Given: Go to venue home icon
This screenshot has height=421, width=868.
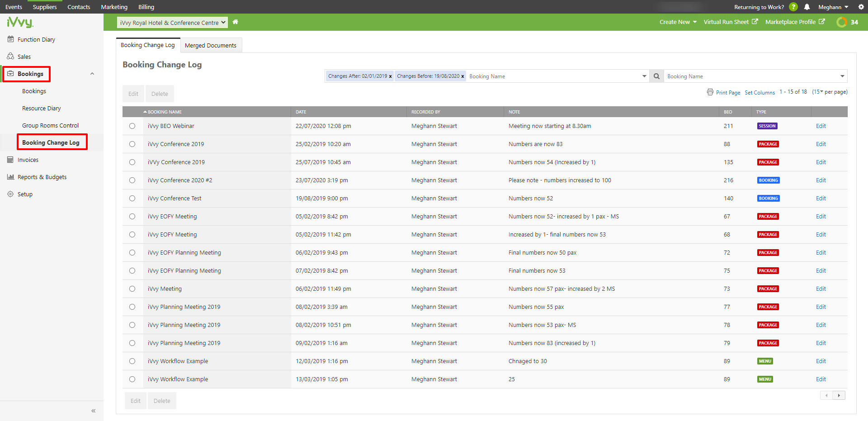Looking at the screenshot, I should 236,22.
